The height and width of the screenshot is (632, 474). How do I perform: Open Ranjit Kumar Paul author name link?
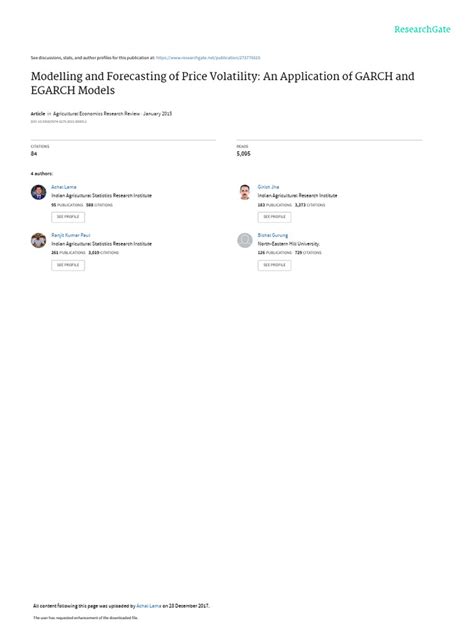point(71,235)
